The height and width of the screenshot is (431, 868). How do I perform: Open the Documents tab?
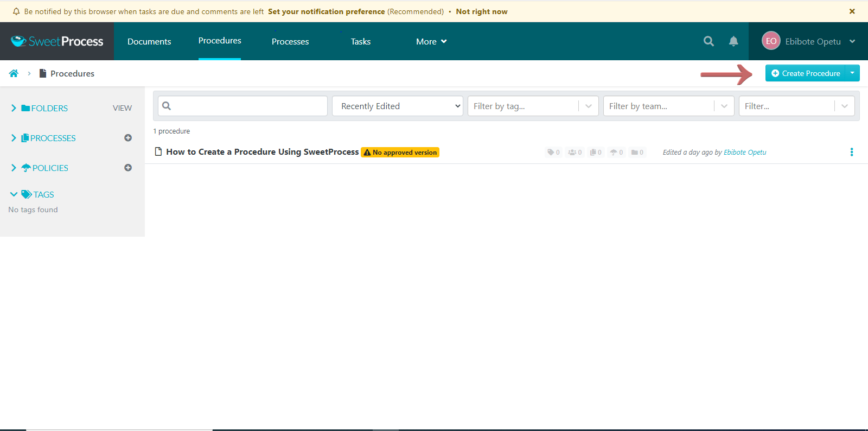[149, 41]
